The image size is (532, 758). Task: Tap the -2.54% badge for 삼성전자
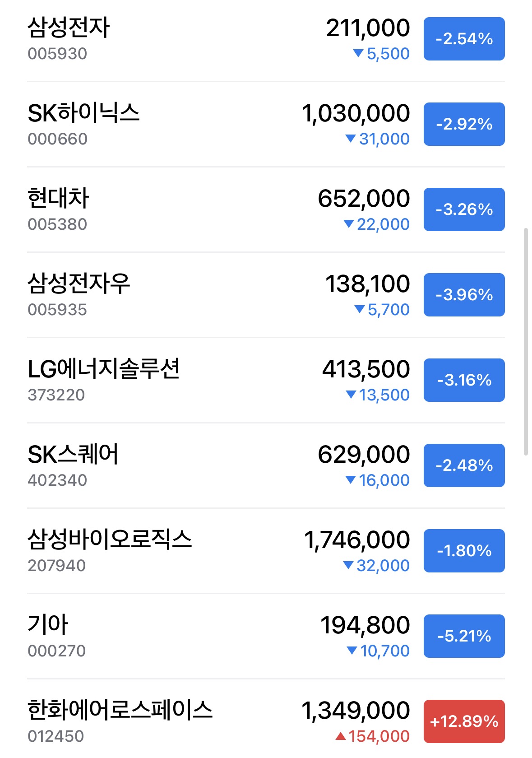click(464, 39)
